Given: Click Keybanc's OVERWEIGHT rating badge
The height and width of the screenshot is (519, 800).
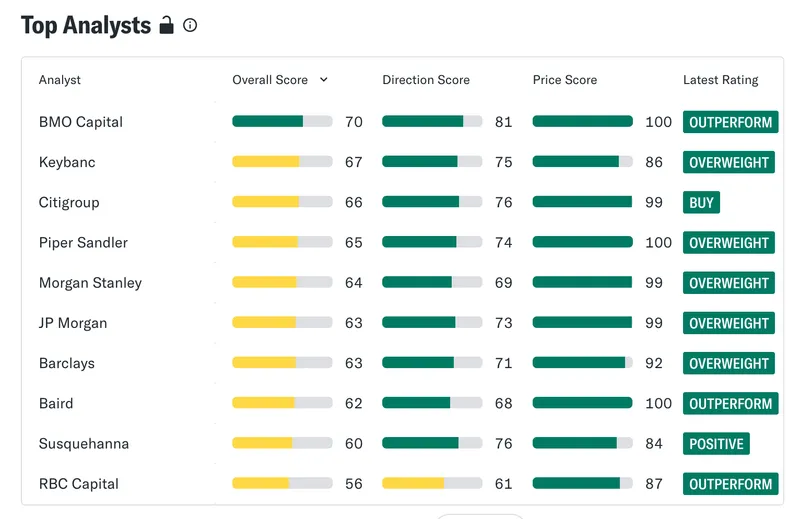Looking at the screenshot, I should 729,162.
